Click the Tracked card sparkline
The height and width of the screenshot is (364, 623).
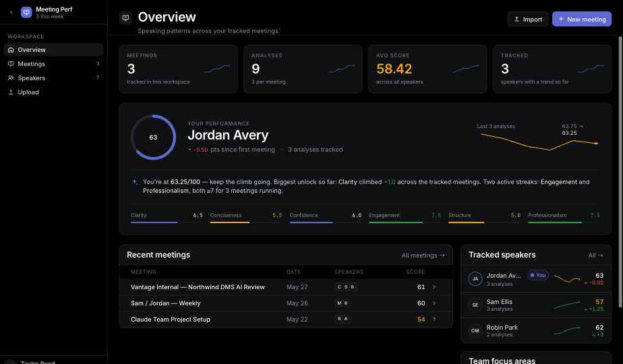(x=591, y=69)
